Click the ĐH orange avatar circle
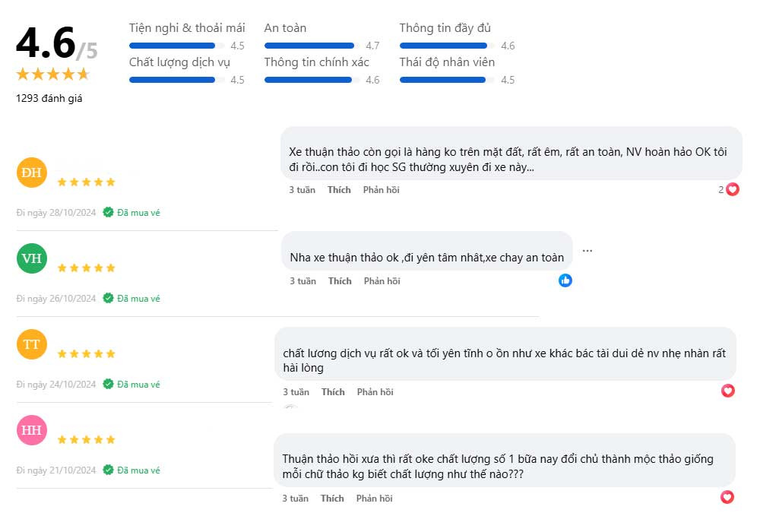Screen dimensions: 760x532 click(x=31, y=173)
